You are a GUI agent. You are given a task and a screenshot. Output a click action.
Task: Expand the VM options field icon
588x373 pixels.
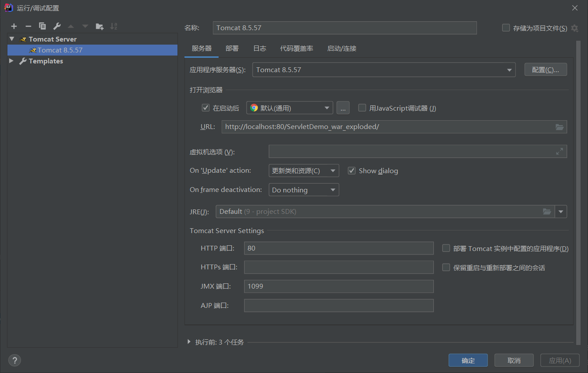click(560, 151)
